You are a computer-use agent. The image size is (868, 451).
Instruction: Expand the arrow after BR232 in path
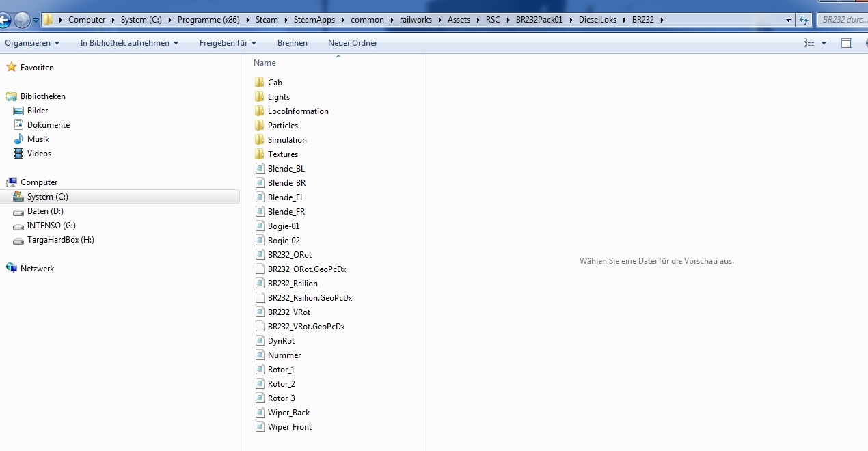(x=661, y=20)
